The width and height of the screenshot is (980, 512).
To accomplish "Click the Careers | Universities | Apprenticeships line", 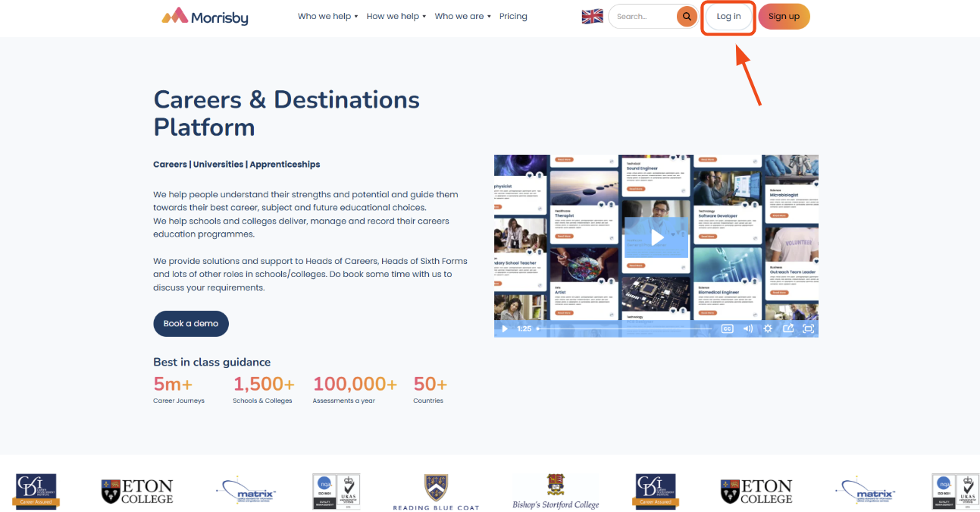I will click(x=236, y=164).
